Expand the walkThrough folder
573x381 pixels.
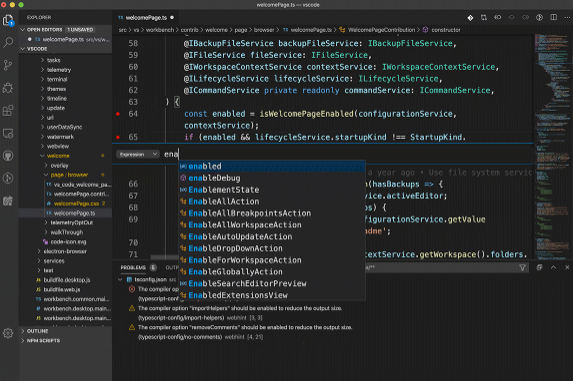66,232
